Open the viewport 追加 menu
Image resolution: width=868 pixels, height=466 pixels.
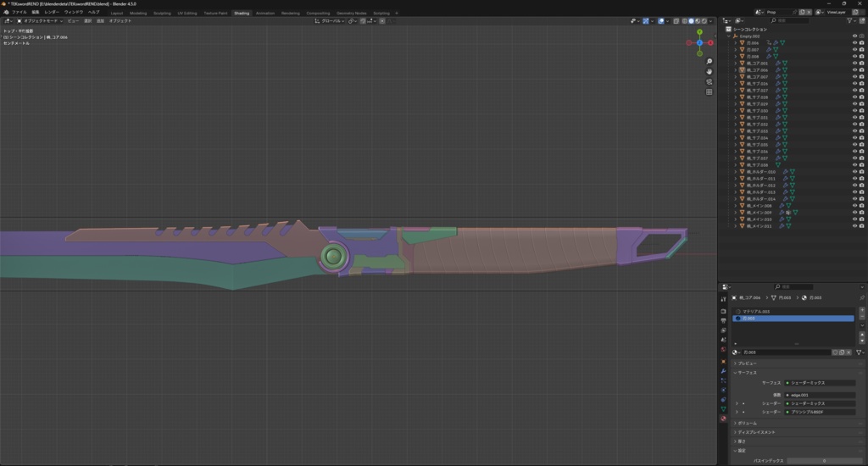(100, 21)
